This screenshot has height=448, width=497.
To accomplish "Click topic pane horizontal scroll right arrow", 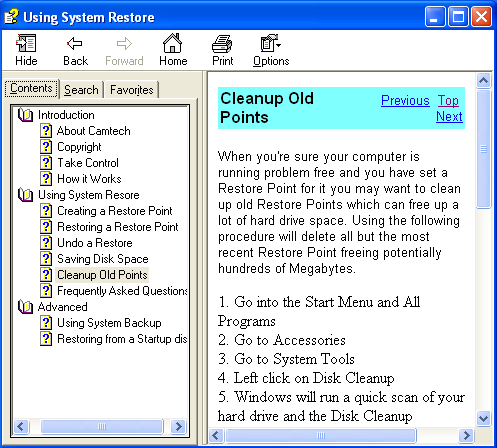I will 466,435.
